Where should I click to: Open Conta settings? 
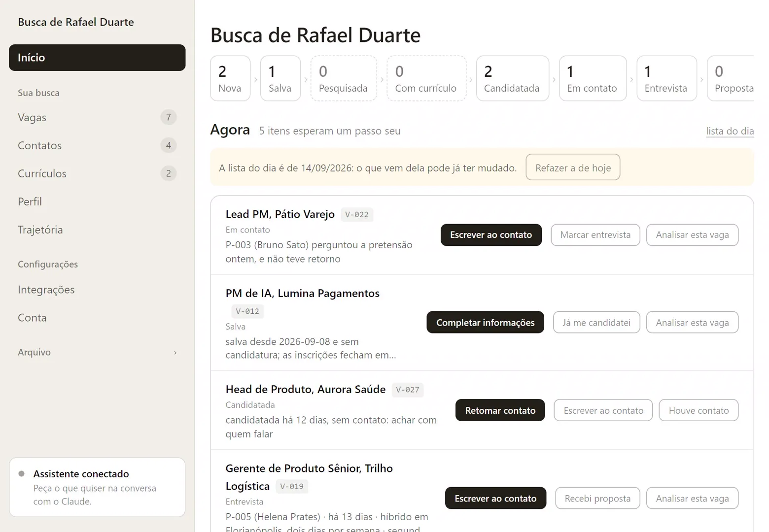(x=97, y=318)
